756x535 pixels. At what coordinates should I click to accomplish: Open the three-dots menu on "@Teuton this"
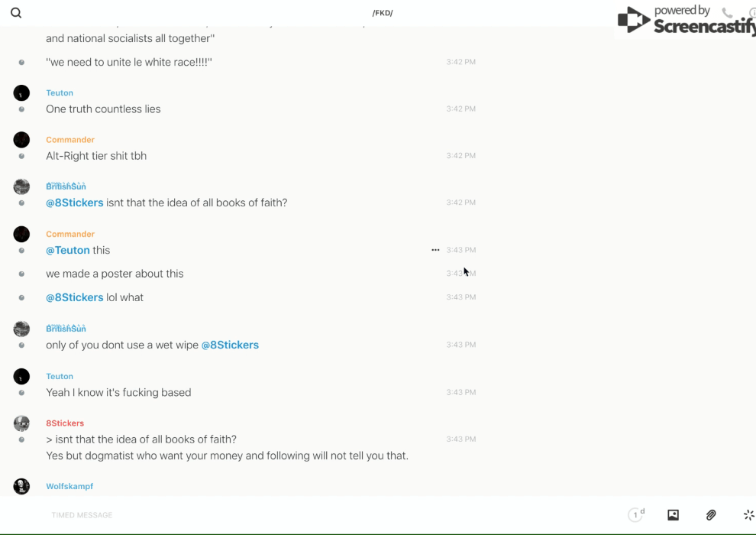click(x=435, y=250)
